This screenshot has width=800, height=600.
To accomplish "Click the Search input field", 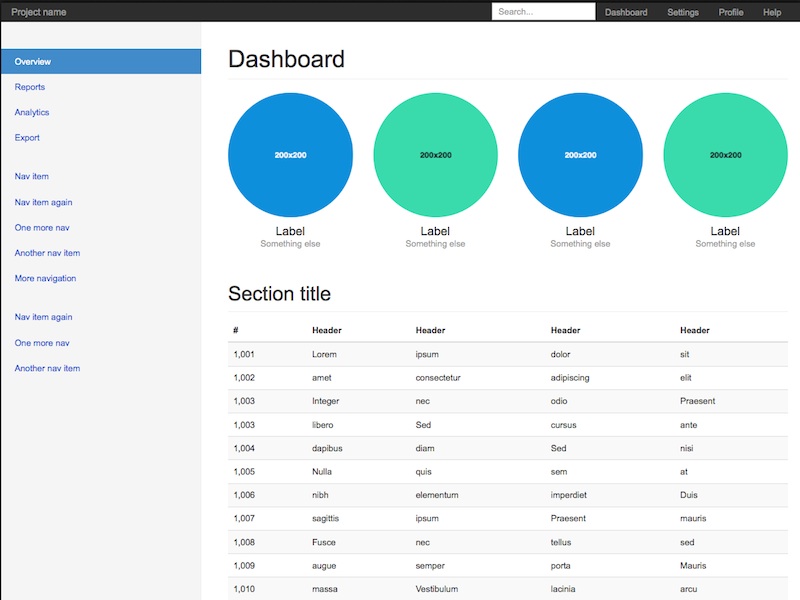I will click(x=543, y=12).
